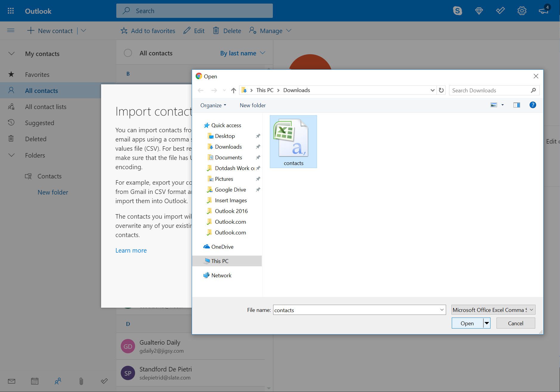Open the Organize menu
Viewport: 560px width, 392px height.
coord(213,105)
